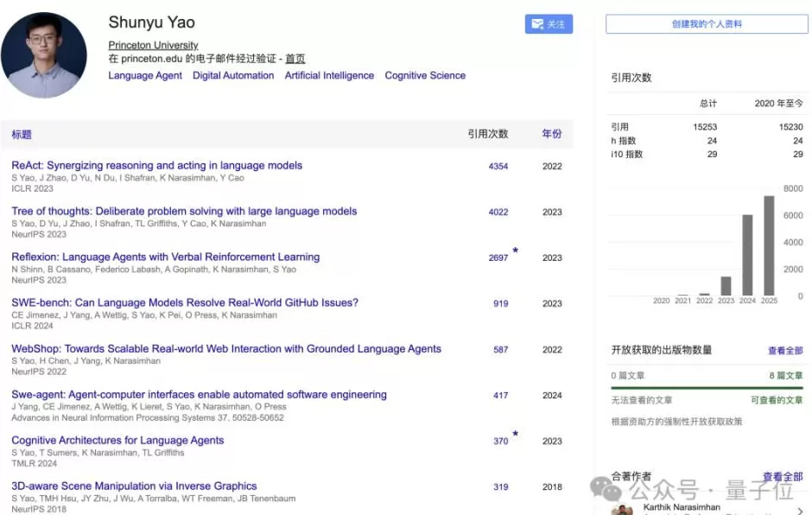Image resolution: width=812 pixels, height=515 pixels.
Task: Sort articles by the 年份 column
Action: (x=553, y=134)
